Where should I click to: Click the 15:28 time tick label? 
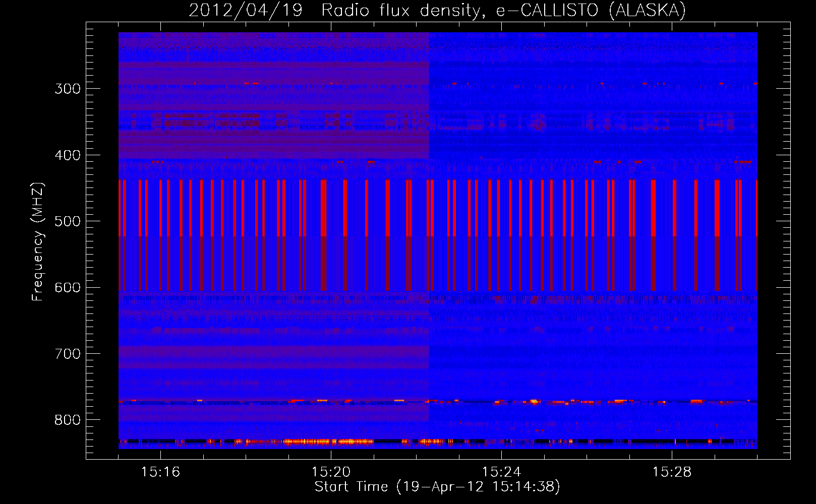[x=672, y=472]
